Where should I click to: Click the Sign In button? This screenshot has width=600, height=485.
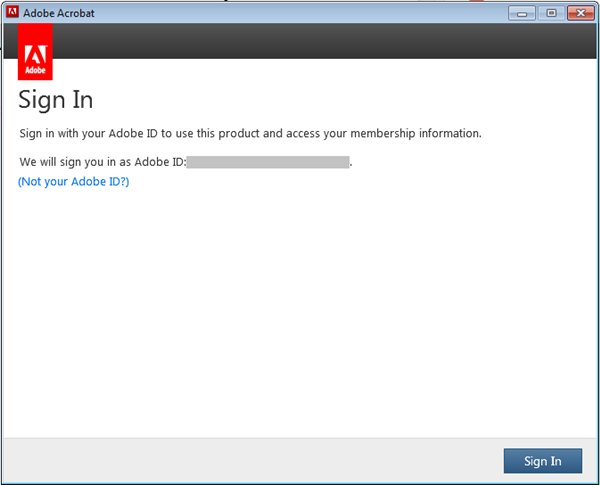tap(542, 461)
